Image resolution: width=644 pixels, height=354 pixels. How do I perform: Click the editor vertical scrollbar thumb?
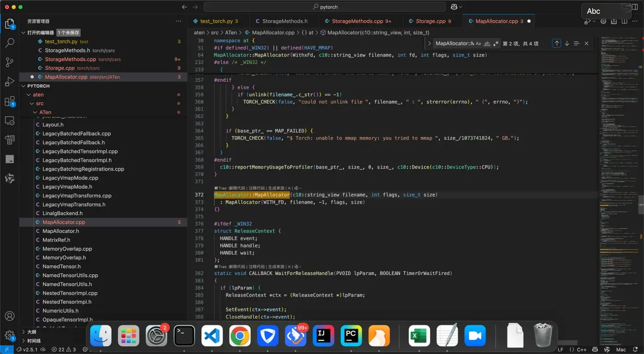[641, 205]
